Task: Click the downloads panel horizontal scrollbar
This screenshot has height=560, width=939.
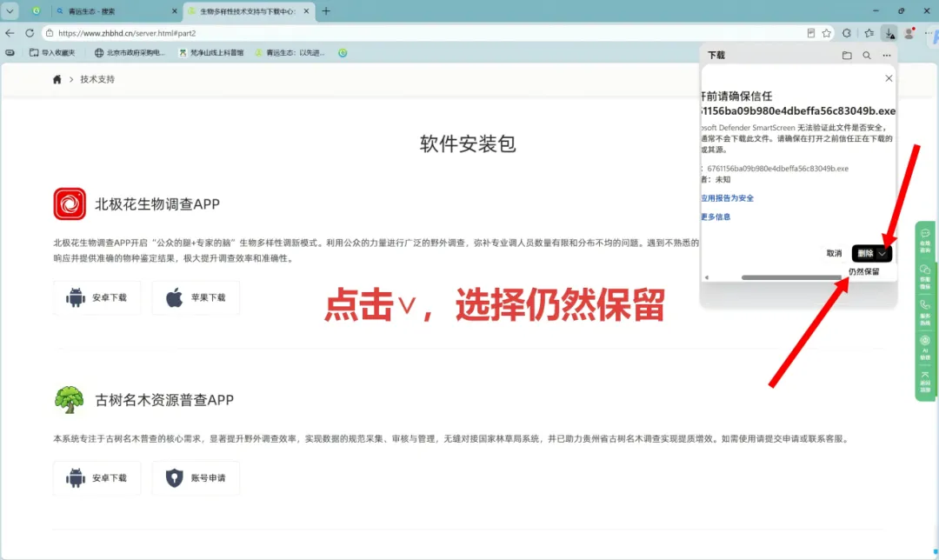Action: pos(792,277)
